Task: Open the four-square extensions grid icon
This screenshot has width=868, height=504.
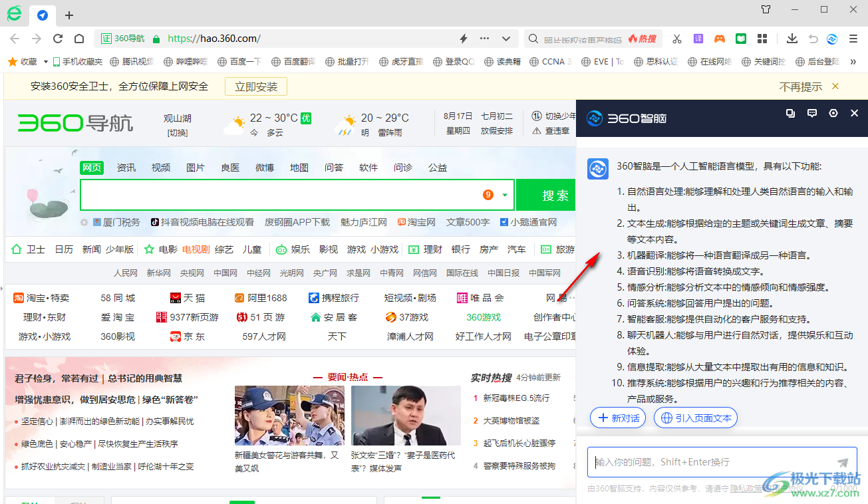Action: tap(762, 39)
